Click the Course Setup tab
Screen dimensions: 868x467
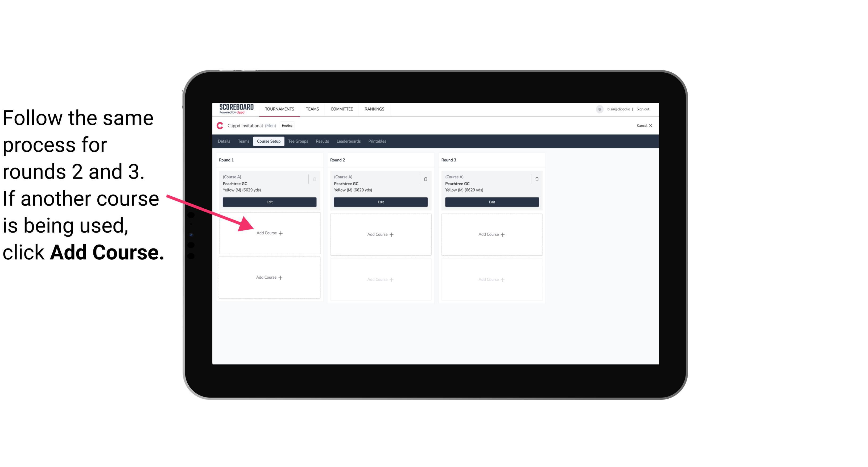tap(267, 141)
